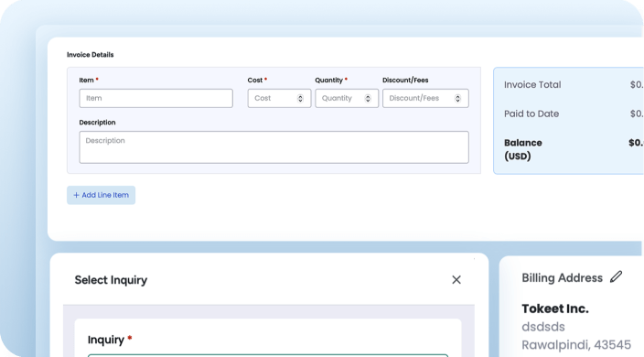Close the Select Inquiry dialog
The image size is (644, 357).
point(456,280)
